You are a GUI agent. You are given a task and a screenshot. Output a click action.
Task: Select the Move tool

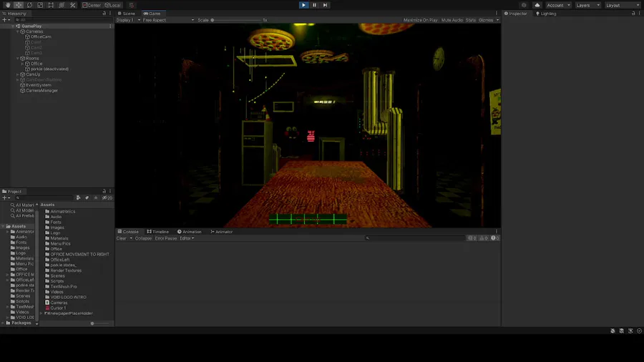[19, 5]
